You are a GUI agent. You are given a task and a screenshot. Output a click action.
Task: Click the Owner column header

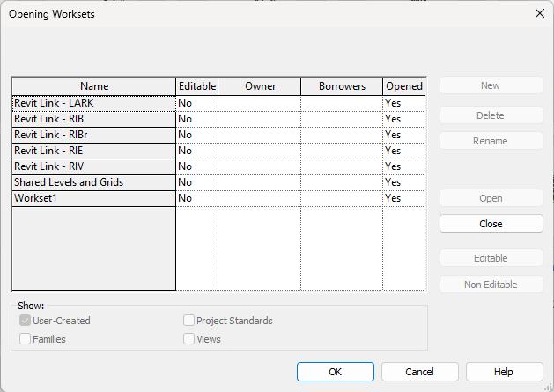[x=260, y=86]
